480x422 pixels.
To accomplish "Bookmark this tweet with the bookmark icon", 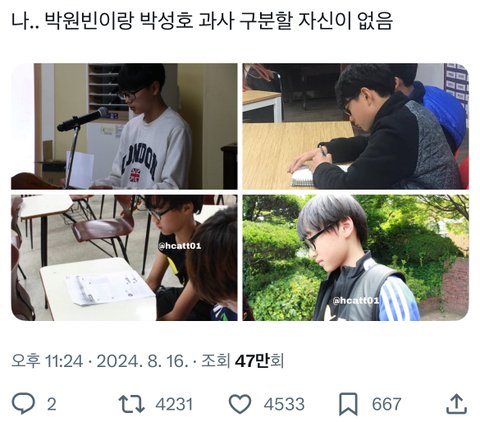I will click(348, 404).
